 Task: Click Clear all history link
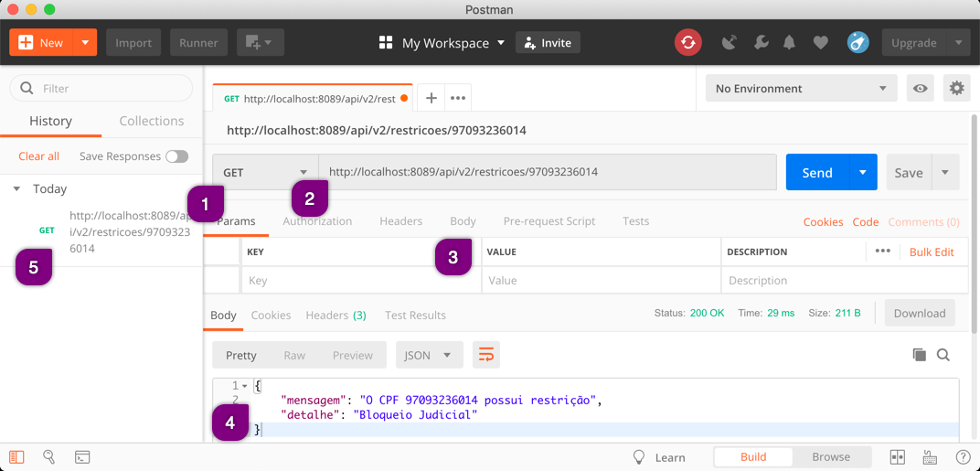click(x=38, y=156)
